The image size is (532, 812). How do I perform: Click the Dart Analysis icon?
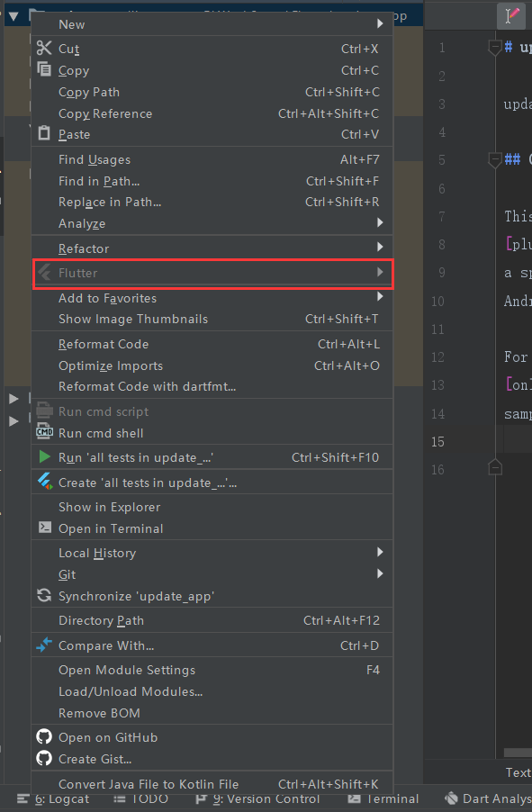(x=451, y=798)
